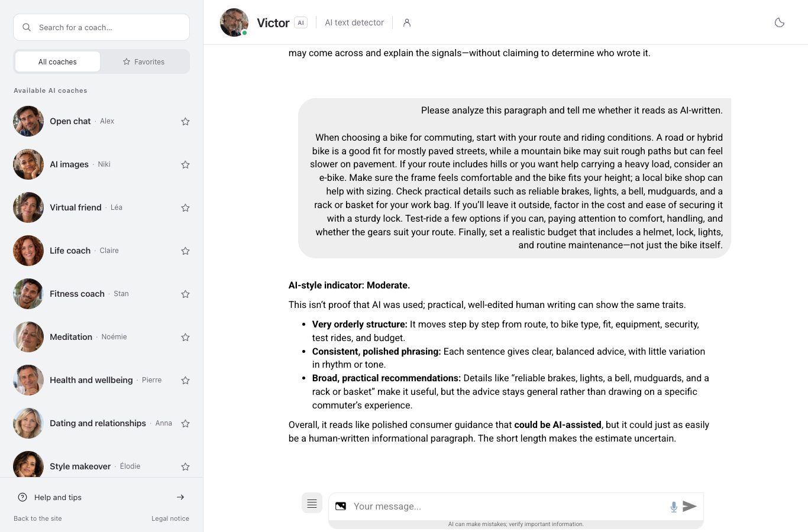Open the user profile icon in header
This screenshot has width=808, height=532.
coord(407,22)
